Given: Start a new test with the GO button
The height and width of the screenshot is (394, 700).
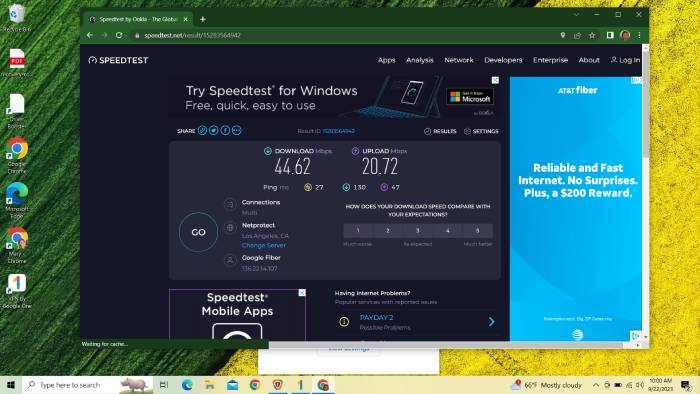Looking at the screenshot, I should point(198,232).
